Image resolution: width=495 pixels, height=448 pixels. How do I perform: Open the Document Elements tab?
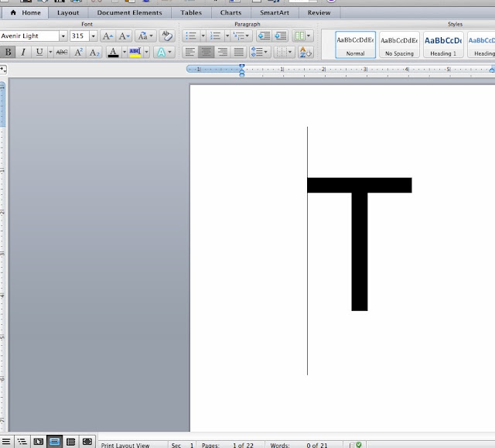point(129,12)
